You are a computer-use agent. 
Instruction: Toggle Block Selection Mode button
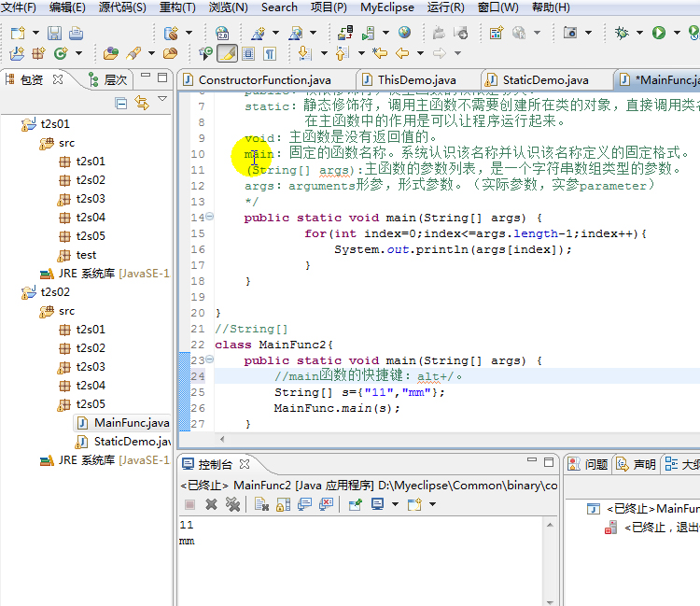tap(248, 53)
